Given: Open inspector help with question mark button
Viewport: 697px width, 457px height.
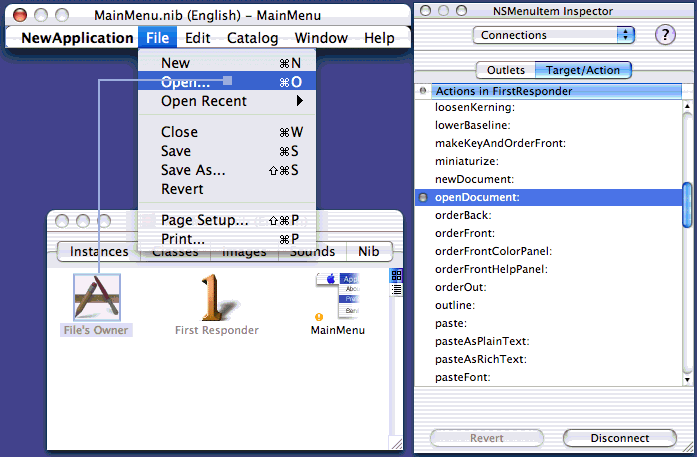Looking at the screenshot, I should [x=664, y=35].
